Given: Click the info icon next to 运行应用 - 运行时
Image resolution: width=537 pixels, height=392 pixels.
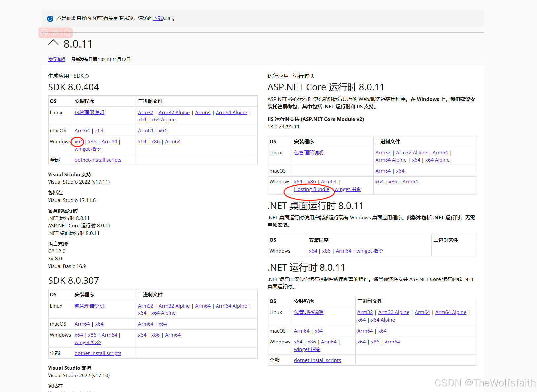Looking at the screenshot, I should 312,76.
